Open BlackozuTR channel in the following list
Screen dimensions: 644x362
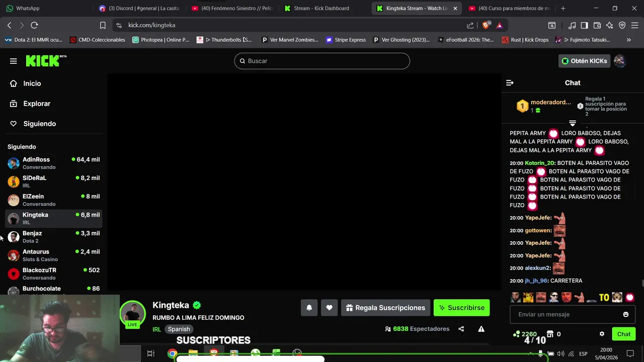pos(54,274)
